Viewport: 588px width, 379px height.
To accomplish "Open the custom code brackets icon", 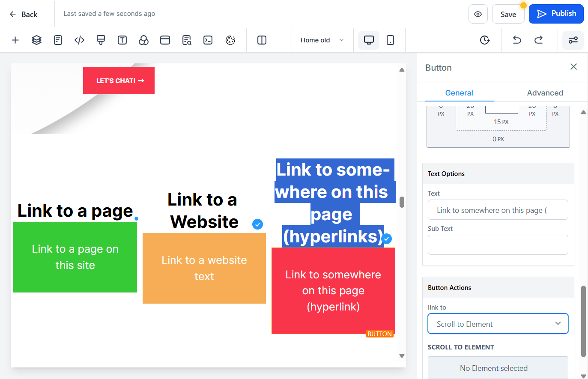I will [79, 40].
